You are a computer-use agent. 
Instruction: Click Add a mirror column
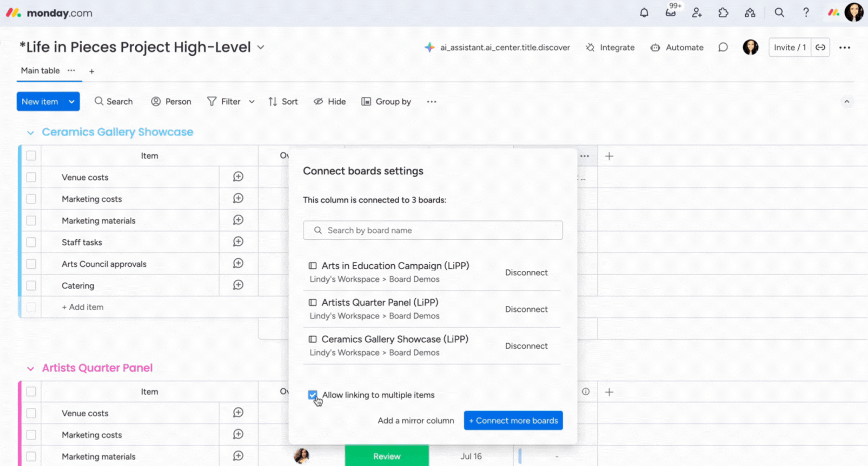(x=416, y=420)
